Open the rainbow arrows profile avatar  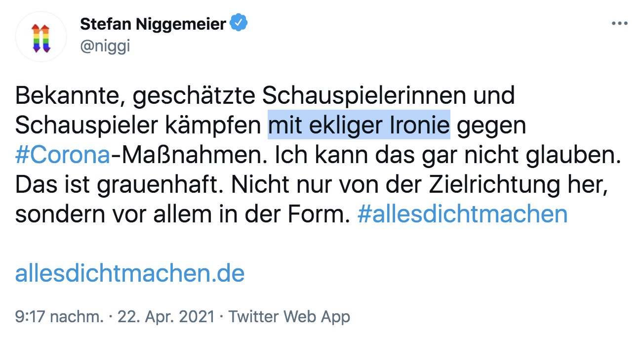click(41, 37)
